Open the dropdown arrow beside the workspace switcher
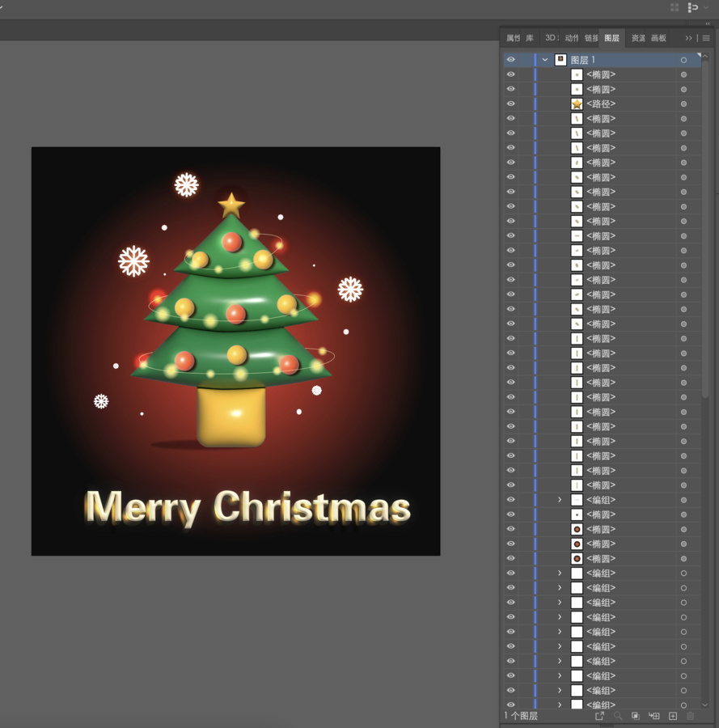Image resolution: width=719 pixels, height=728 pixels. (706, 7)
